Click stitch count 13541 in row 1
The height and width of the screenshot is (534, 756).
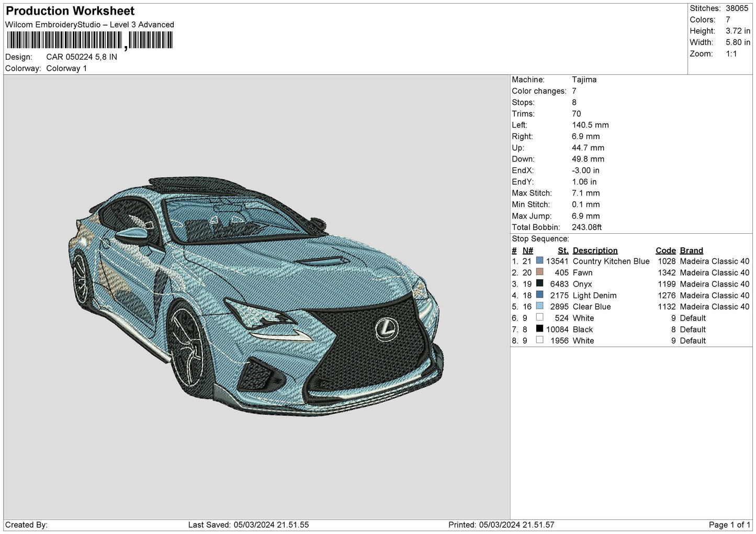pos(557,262)
